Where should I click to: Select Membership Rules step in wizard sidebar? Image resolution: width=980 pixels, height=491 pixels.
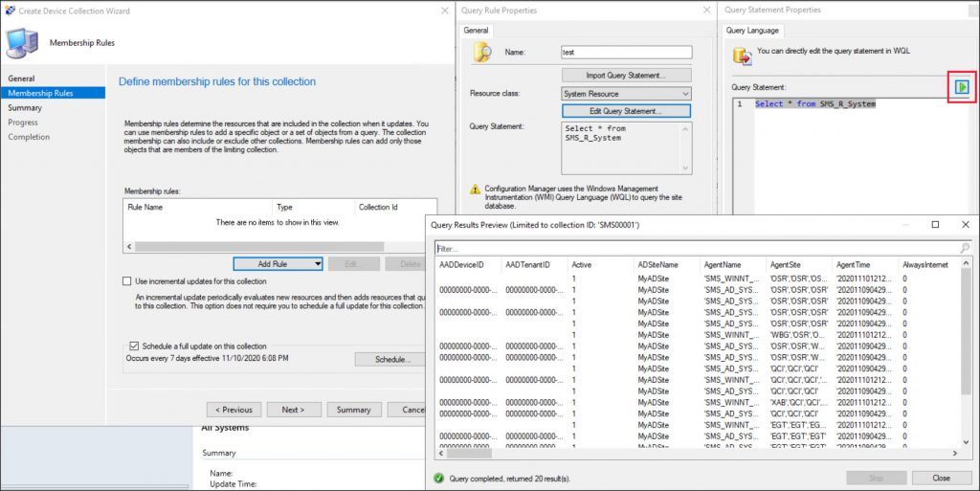tap(53, 93)
